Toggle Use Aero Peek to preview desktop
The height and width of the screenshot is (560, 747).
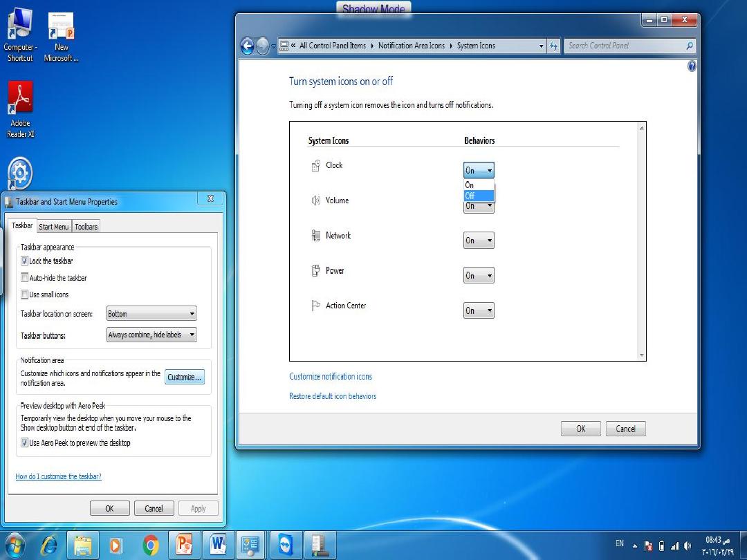24,443
